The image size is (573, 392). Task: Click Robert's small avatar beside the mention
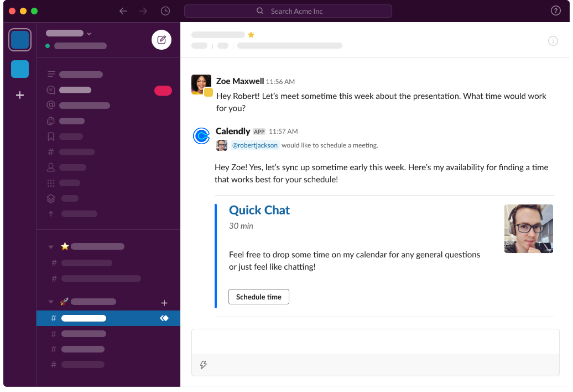[222, 145]
